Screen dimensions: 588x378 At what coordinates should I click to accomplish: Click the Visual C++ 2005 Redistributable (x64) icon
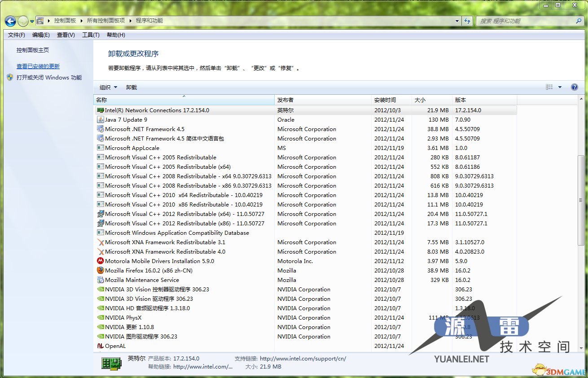coord(101,167)
